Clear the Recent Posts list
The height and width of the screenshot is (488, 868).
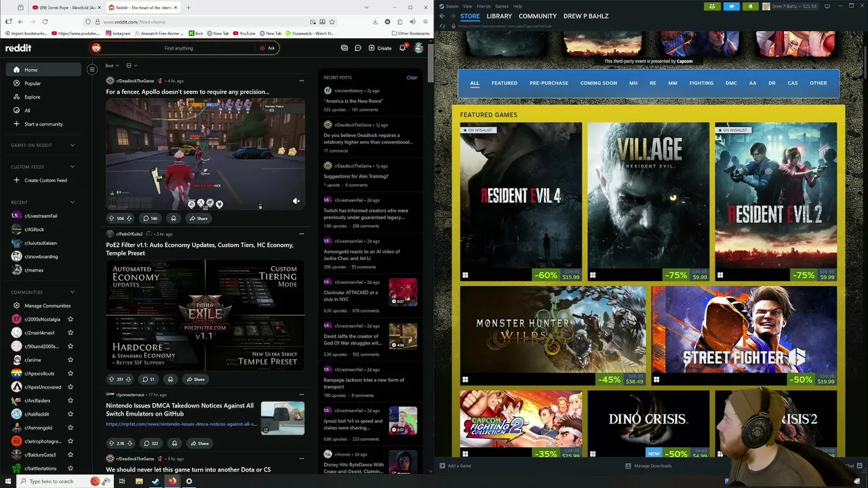point(412,77)
